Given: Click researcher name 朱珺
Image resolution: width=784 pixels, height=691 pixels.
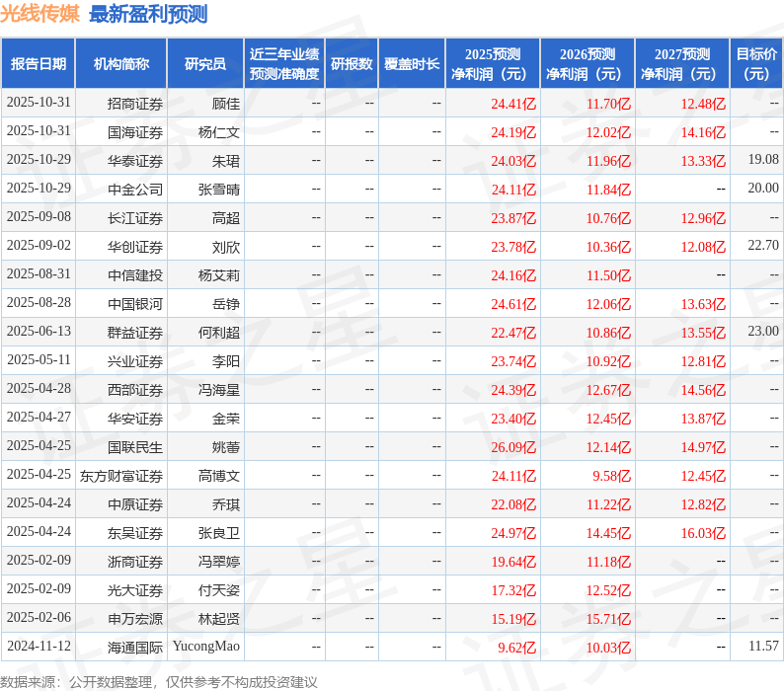Looking at the screenshot, I should (226, 161).
